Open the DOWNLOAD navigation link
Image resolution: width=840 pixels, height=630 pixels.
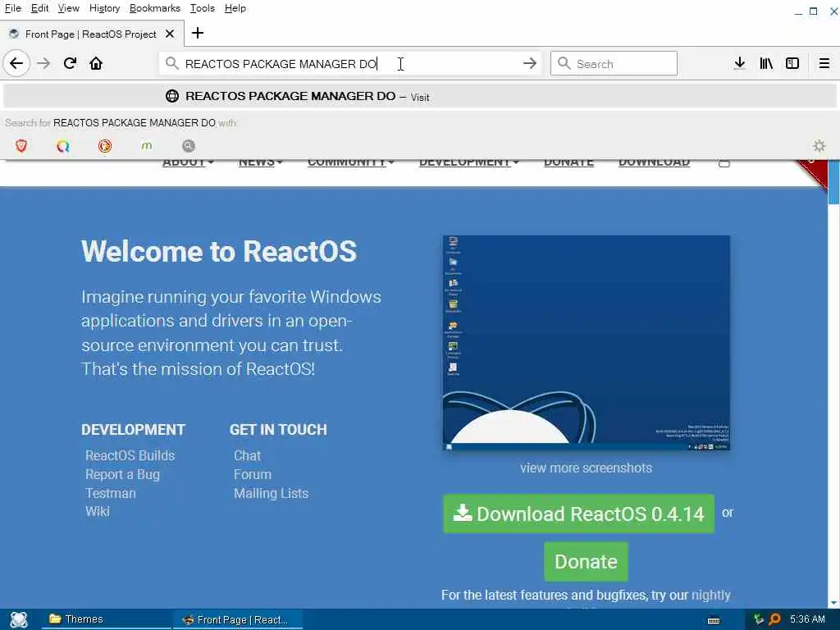coord(654,162)
